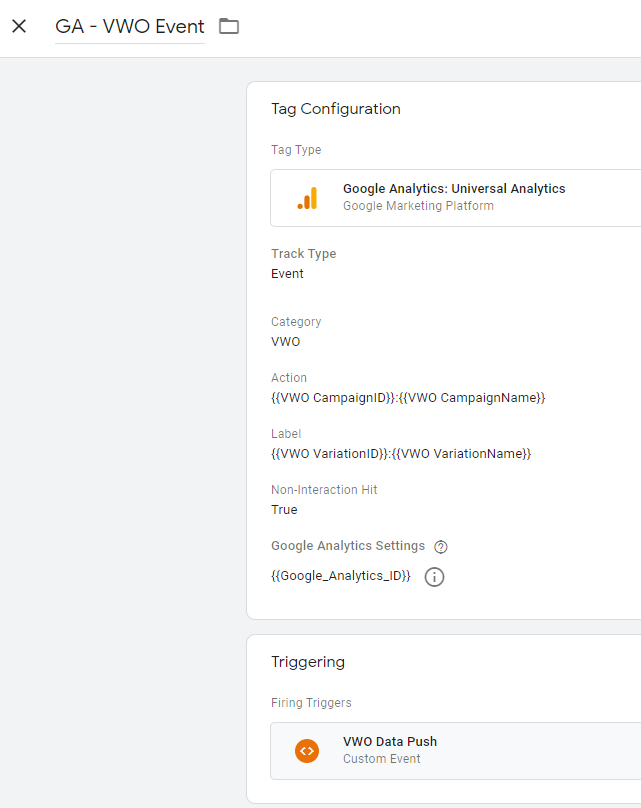Click the Triggering section heading
The image size is (641, 808).
pos(308,662)
